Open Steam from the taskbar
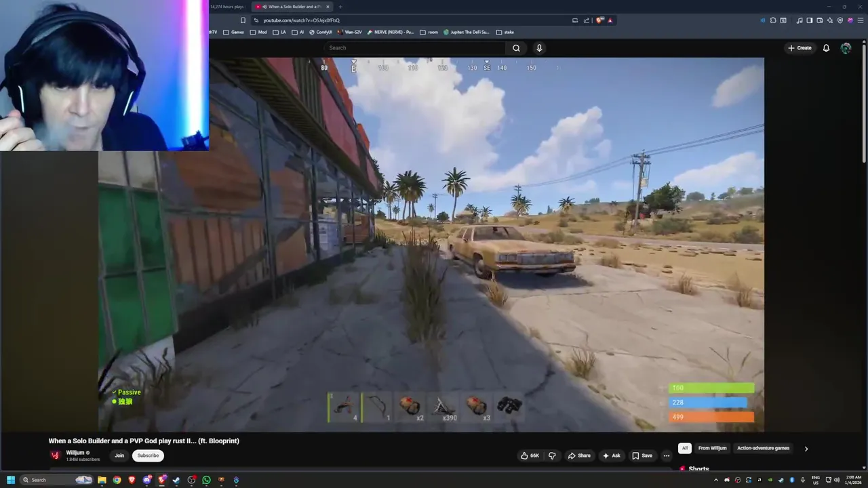Screen dimensions: 868x488 (x=176, y=480)
